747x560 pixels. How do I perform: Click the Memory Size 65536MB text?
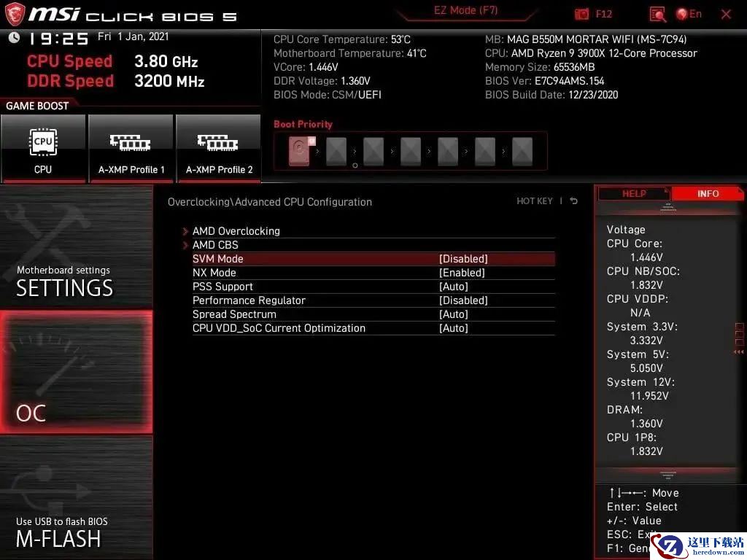(540, 67)
